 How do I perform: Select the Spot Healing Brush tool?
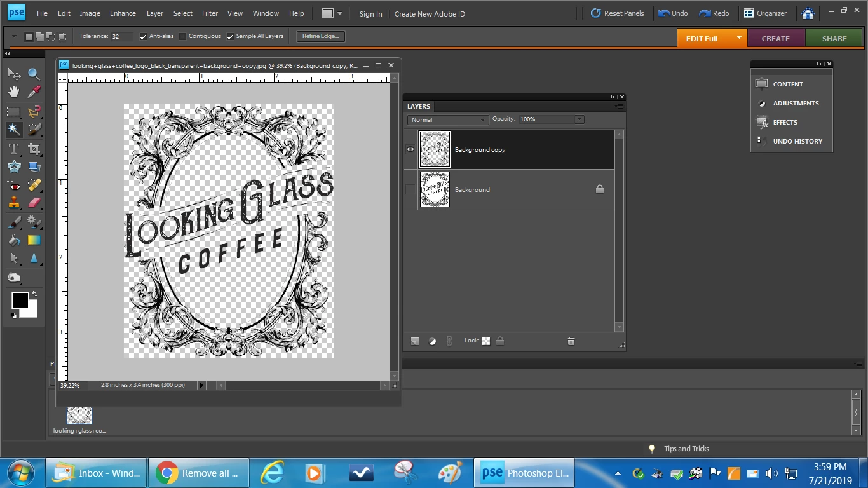click(34, 186)
